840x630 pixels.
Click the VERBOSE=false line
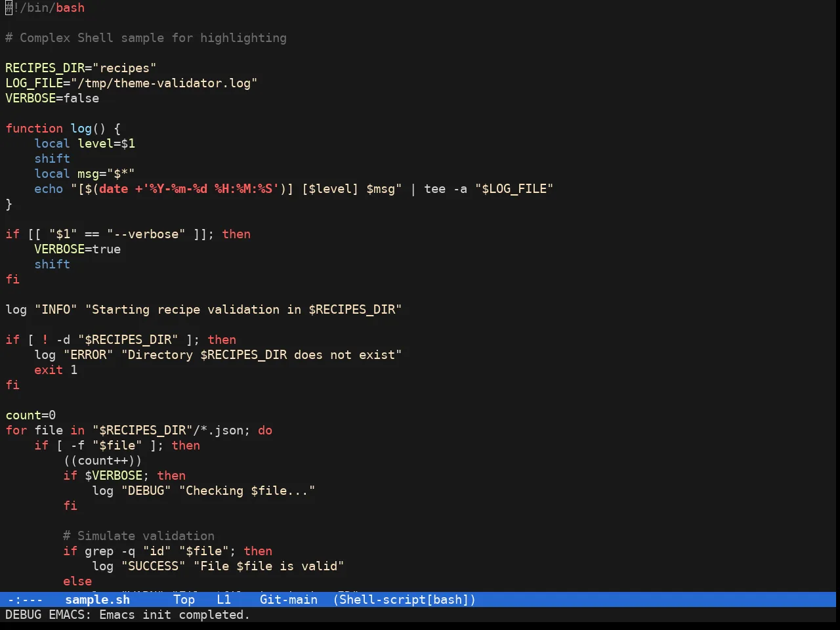tap(52, 98)
